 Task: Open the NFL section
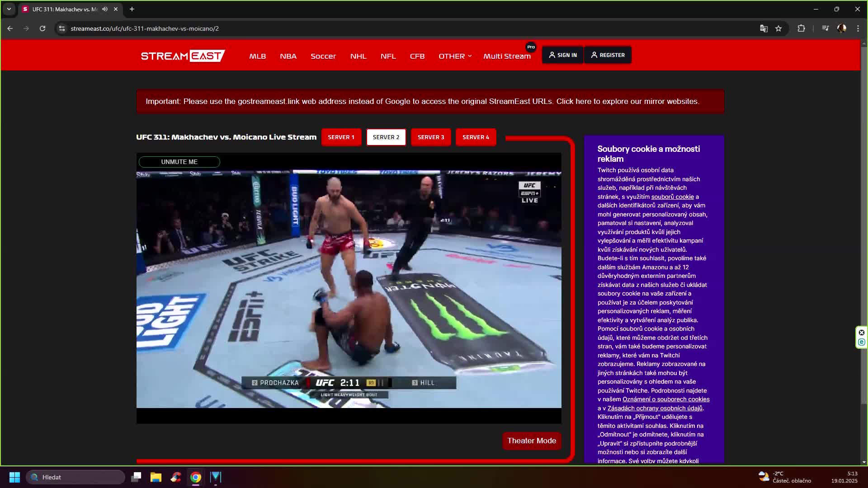(x=388, y=56)
